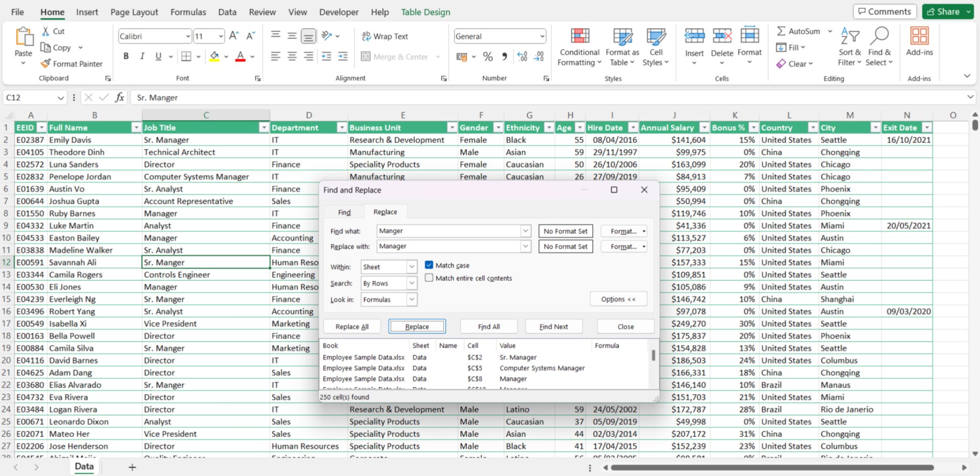Click the Replace All button
Viewport: 980px width, 476px height.
(352, 326)
